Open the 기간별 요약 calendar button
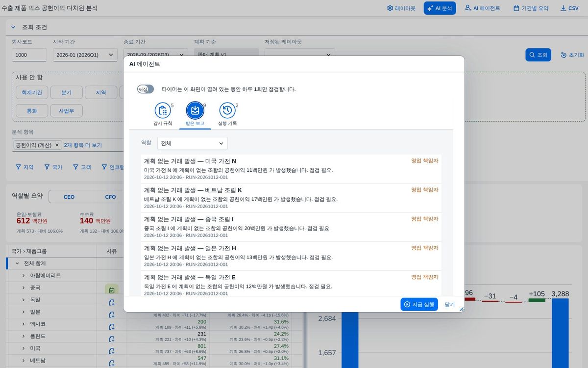This screenshot has height=368, width=588. pyautogui.click(x=531, y=8)
